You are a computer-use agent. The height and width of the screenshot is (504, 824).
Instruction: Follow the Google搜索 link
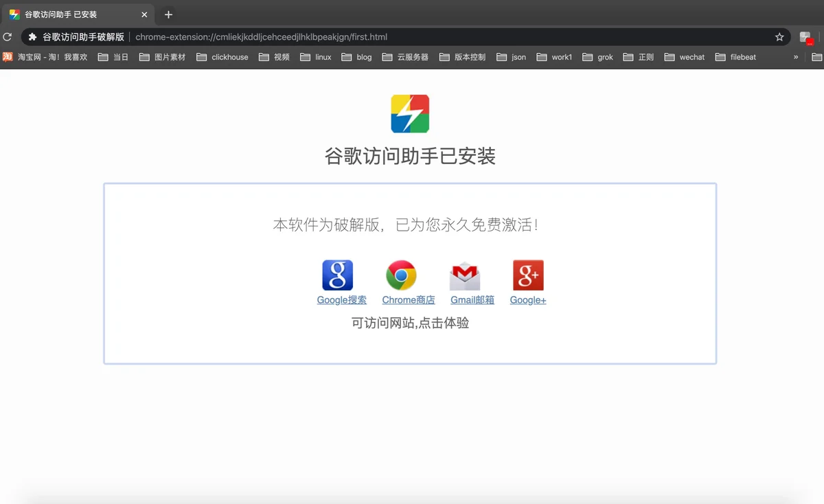click(x=341, y=300)
